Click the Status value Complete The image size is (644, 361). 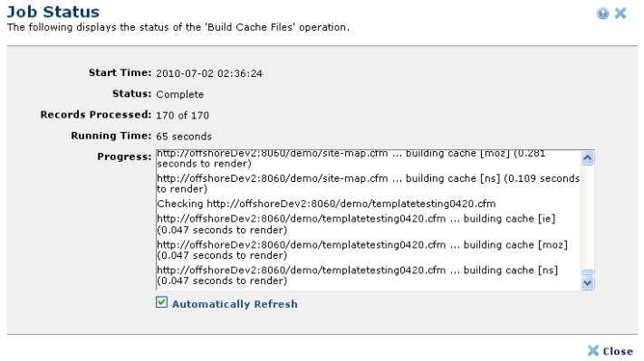(x=180, y=94)
